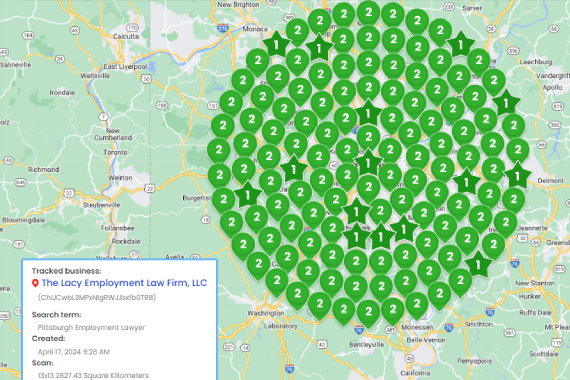Click the route 646 road shield

20,182
